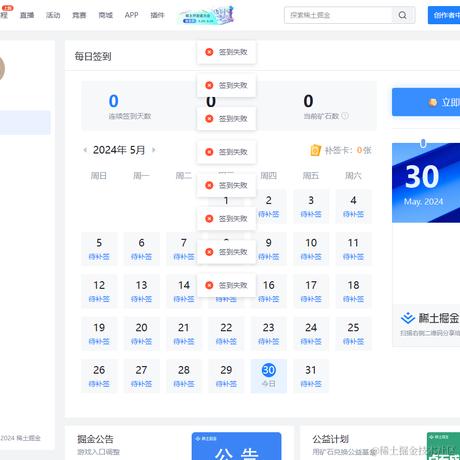Select day 10 in the calendar
Viewport: 460px width, 460px height.
(311, 249)
